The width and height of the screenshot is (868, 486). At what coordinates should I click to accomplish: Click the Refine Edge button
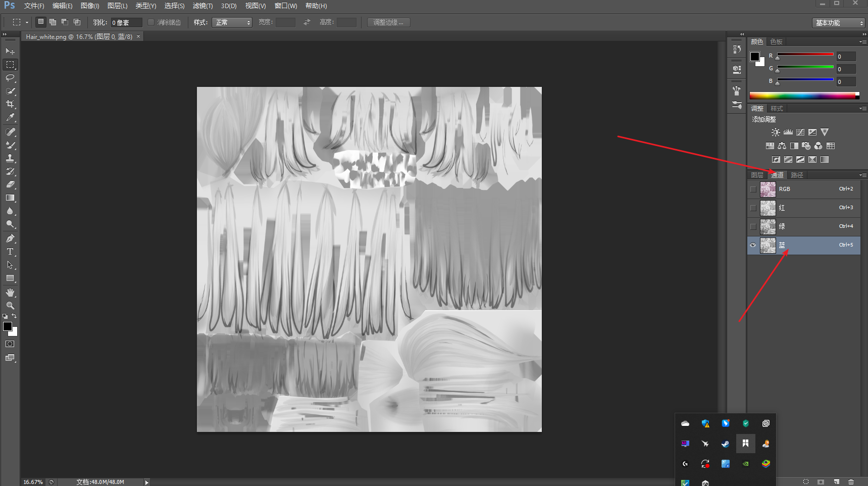click(x=388, y=23)
